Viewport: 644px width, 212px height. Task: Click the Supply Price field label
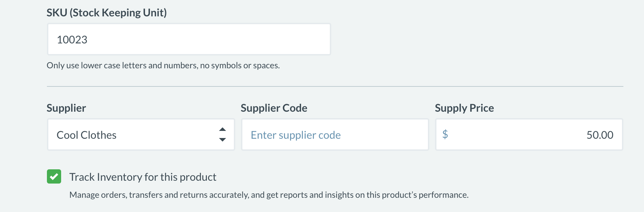coord(464,108)
